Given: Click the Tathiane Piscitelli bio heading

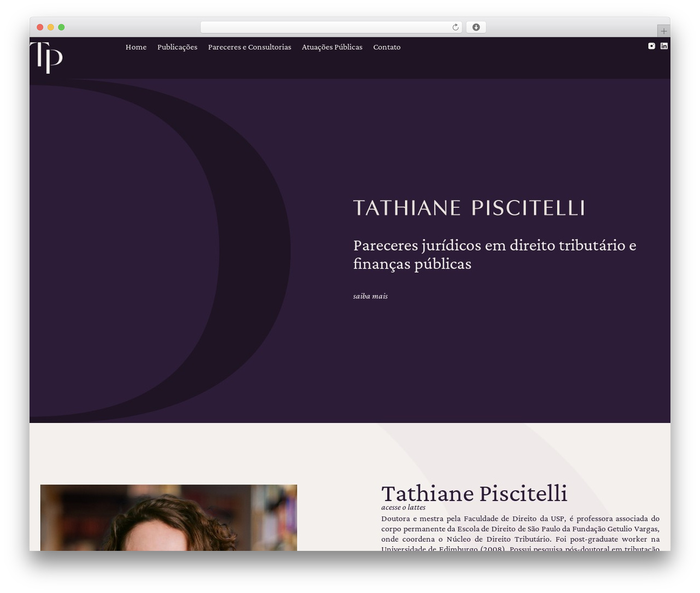Looking at the screenshot, I should pyautogui.click(x=474, y=493).
